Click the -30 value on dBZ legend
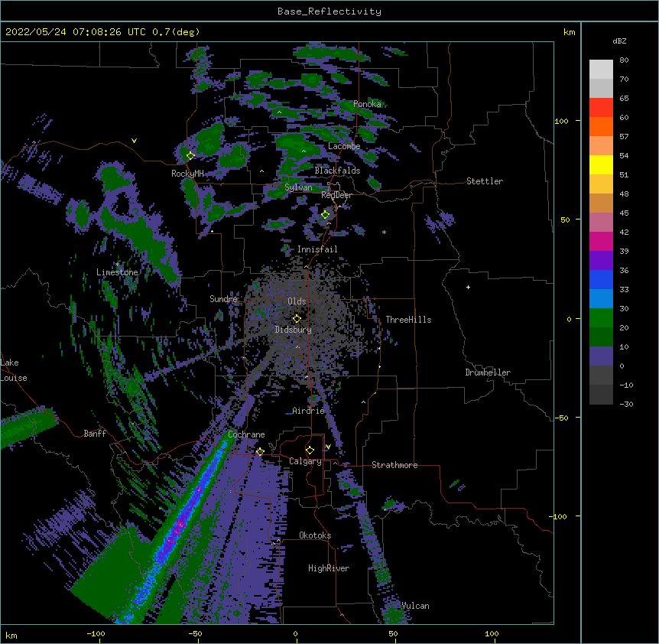 click(x=626, y=405)
